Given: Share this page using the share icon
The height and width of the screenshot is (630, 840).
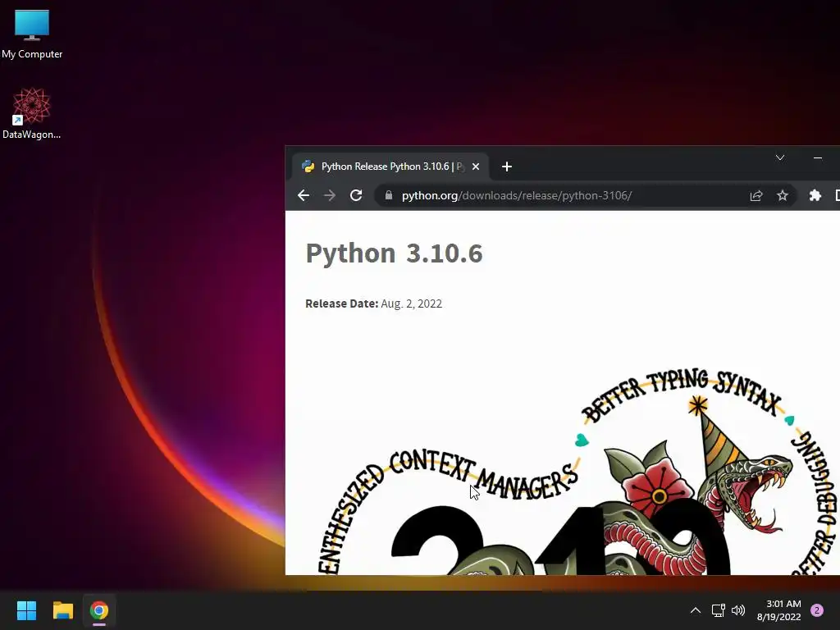Looking at the screenshot, I should click(756, 195).
